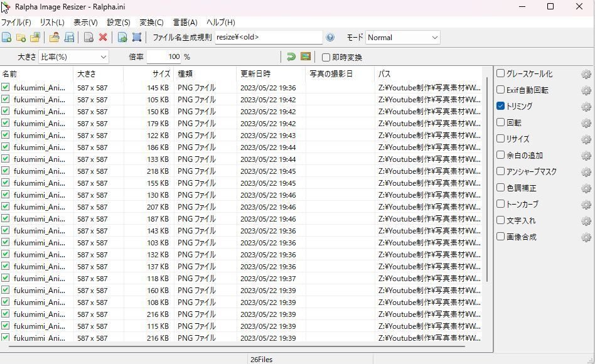Open the ヘルプ(H) menu
595x364 pixels.
[221, 23]
